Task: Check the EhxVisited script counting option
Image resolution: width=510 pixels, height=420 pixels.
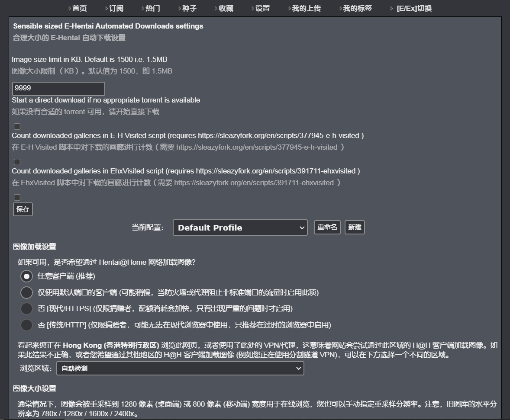Action: click(x=17, y=162)
